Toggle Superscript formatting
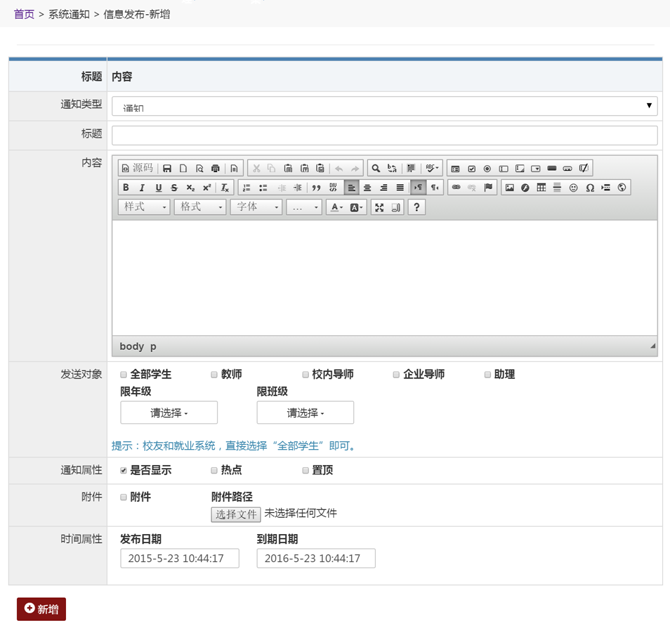Viewport: 670px width, 626px height. click(207, 188)
